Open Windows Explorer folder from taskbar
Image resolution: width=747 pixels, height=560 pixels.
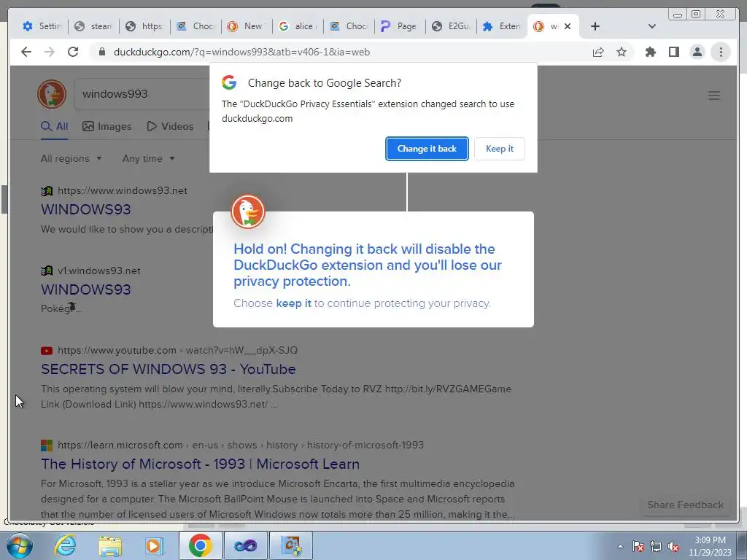pos(110,545)
